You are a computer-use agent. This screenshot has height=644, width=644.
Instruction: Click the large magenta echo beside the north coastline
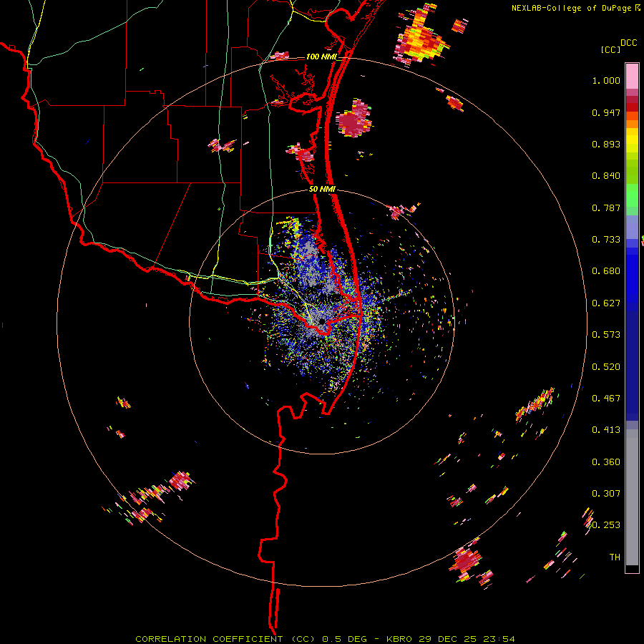353,119
